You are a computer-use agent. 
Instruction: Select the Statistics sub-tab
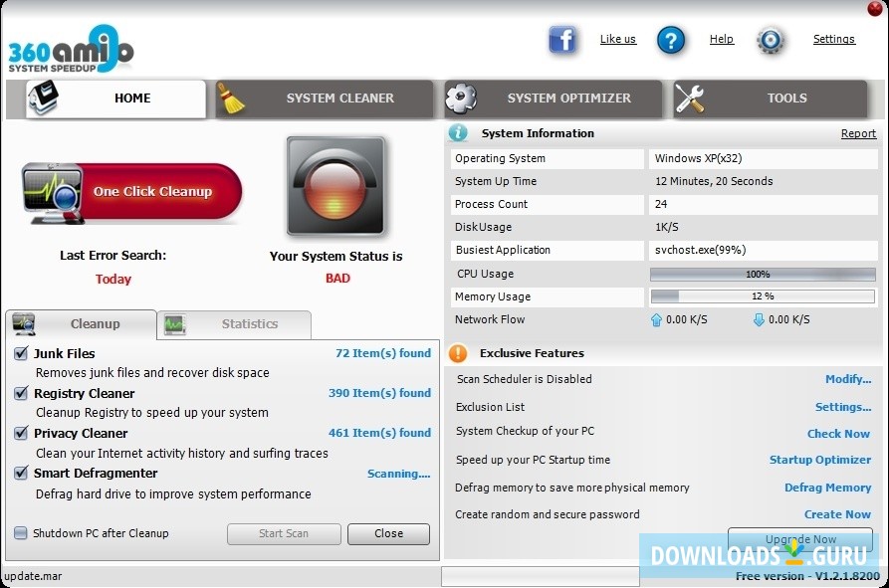pos(234,324)
